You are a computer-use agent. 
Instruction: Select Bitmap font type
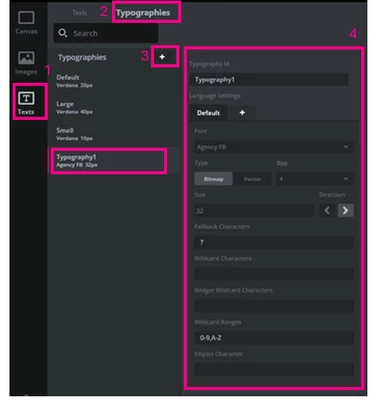[x=213, y=179]
